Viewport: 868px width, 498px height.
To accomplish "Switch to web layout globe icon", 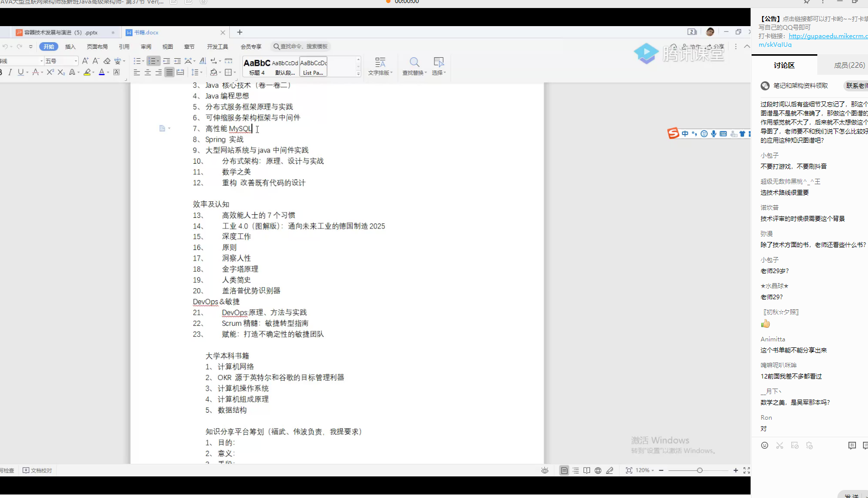I will [598, 470].
